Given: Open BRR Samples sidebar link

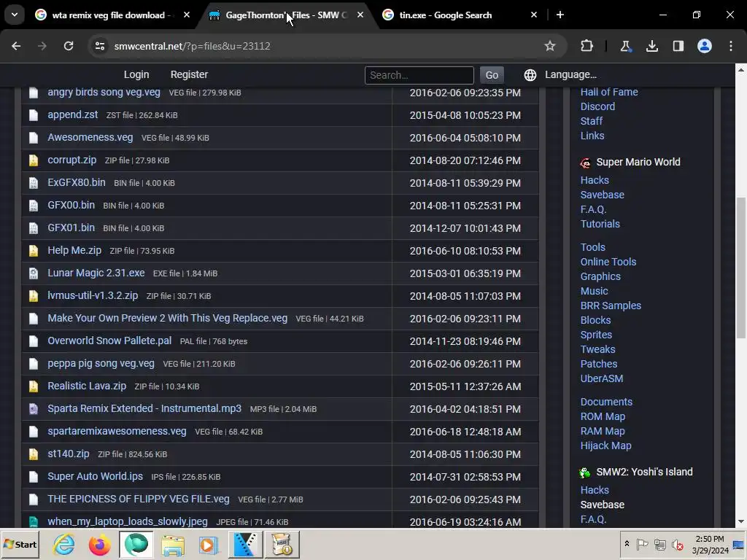Looking at the screenshot, I should [x=611, y=306].
